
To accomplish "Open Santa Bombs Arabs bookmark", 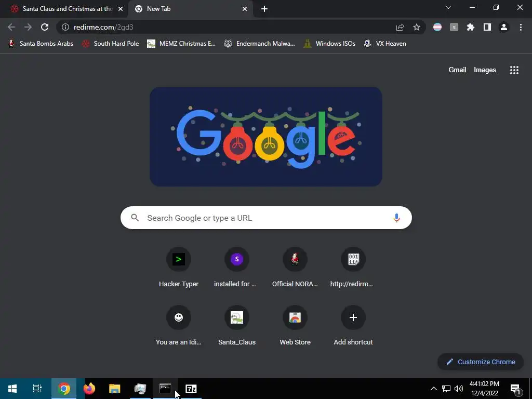I will [x=41, y=44].
